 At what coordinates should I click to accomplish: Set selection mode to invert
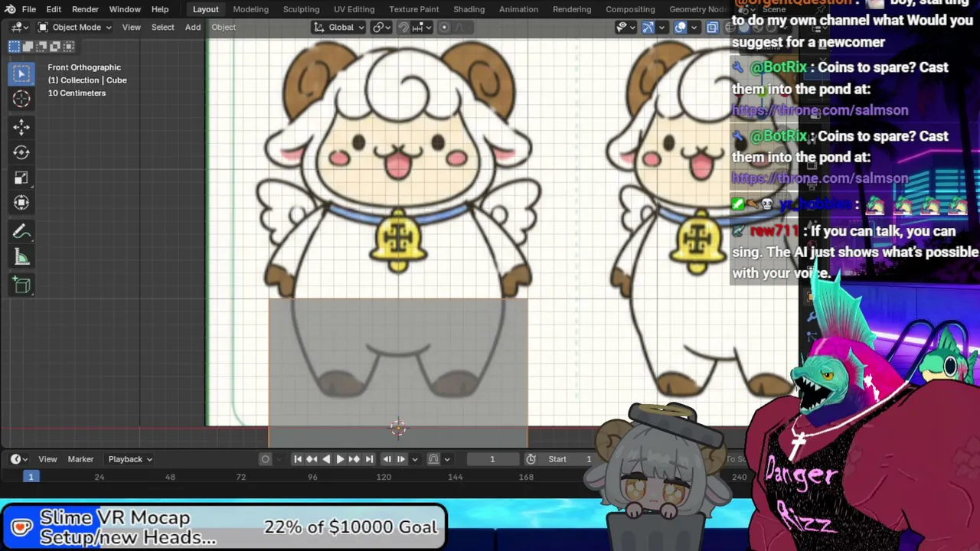coord(56,47)
